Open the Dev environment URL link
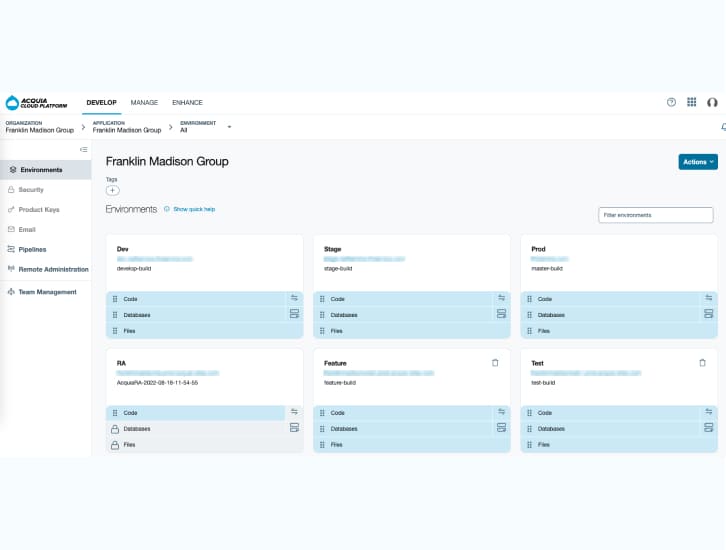 coord(155,259)
